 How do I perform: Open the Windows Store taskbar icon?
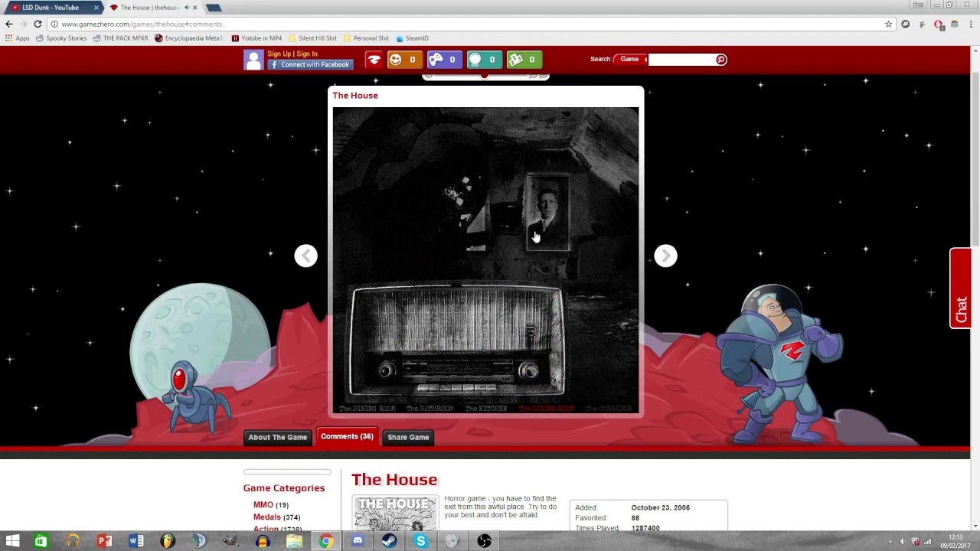41,541
